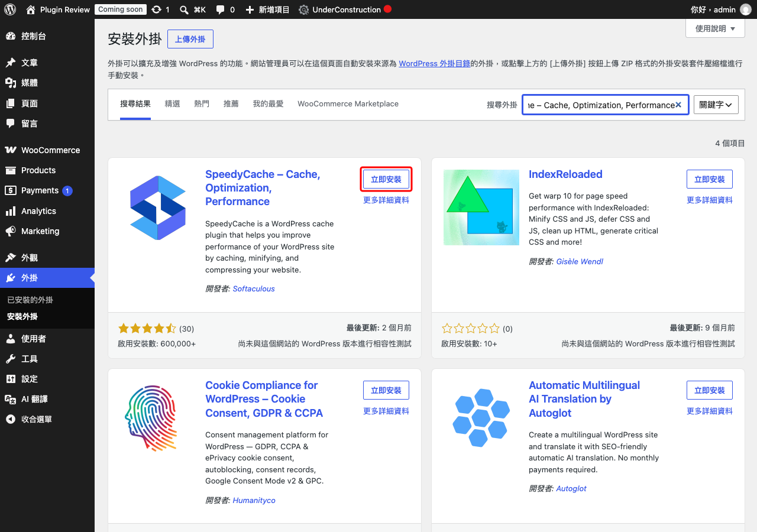Screen dimensions: 757x532
Task: Click the 設定 sliders icon
Action: tap(11, 379)
